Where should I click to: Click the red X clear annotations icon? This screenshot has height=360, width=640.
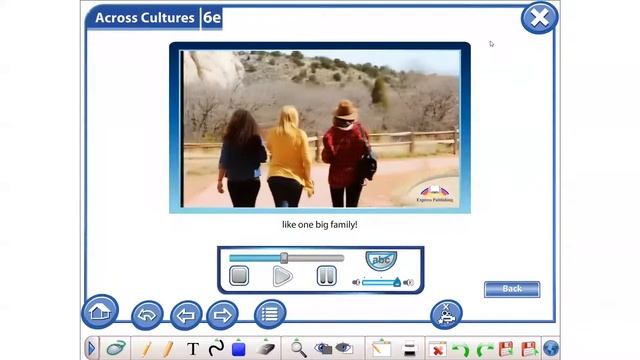(x=438, y=350)
